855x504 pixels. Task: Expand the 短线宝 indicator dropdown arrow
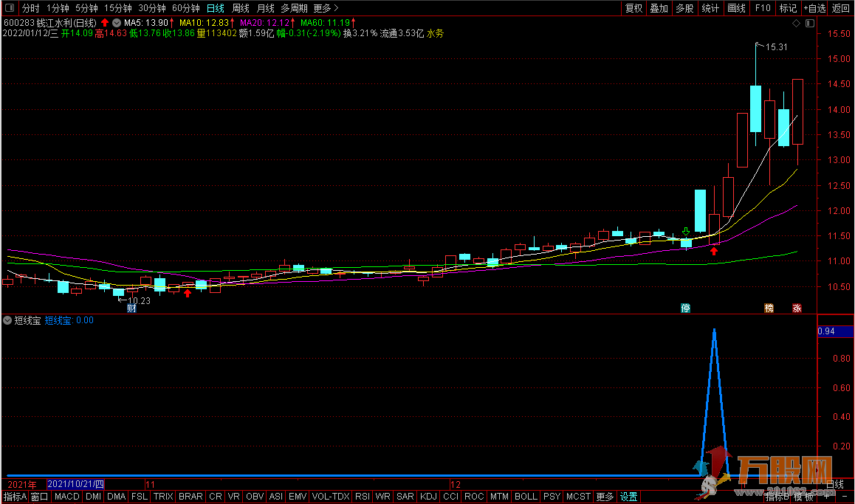8,321
